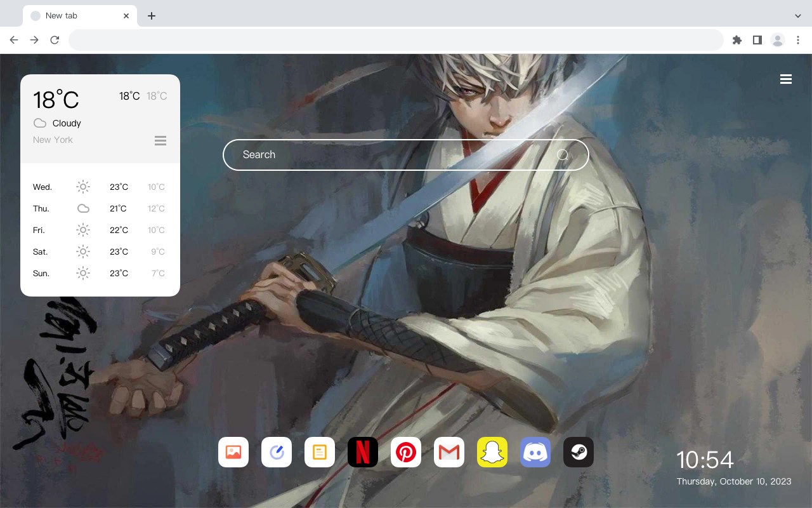
Task: Open Chrome's three-dot menu
Action: tap(798, 40)
